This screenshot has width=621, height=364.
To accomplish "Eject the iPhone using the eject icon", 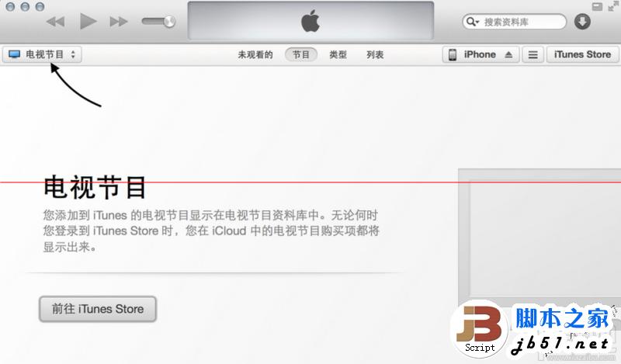I will point(509,54).
